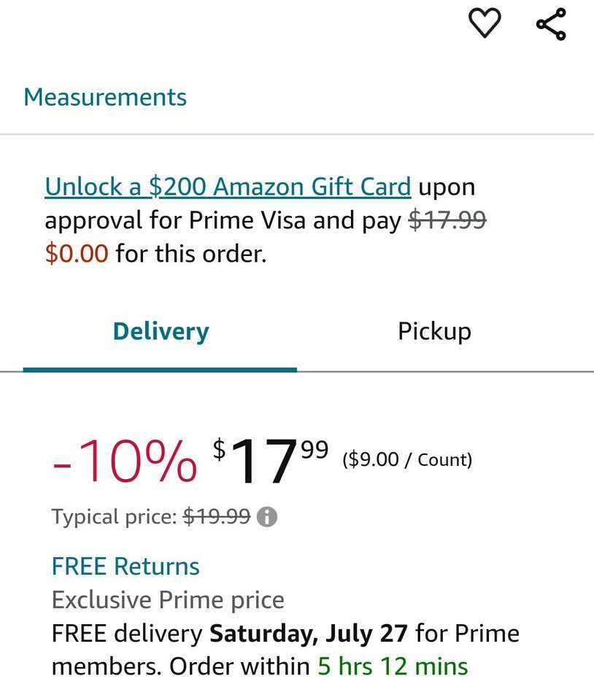
Task: Tap the Typical price label
Action: coord(114,517)
